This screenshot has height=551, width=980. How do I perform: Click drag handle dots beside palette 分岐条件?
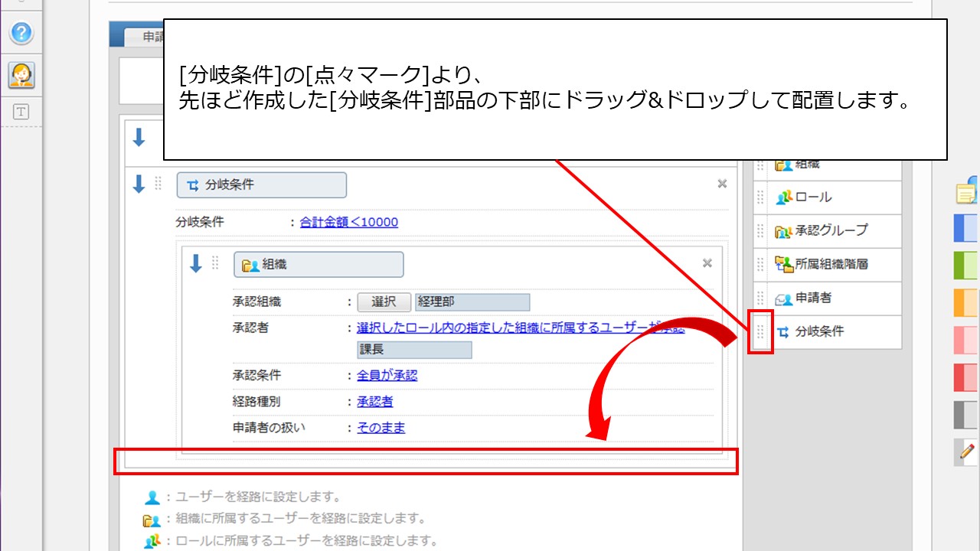(760, 332)
